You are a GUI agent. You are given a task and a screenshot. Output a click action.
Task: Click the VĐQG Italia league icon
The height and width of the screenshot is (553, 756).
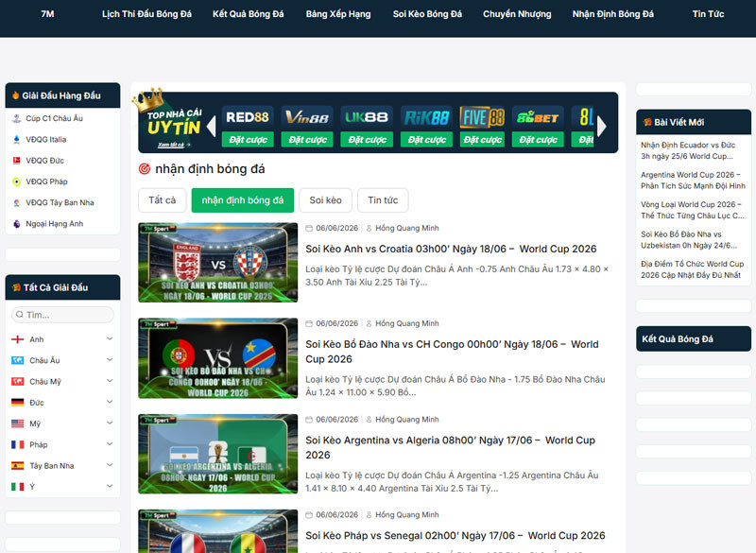pyautogui.click(x=16, y=139)
